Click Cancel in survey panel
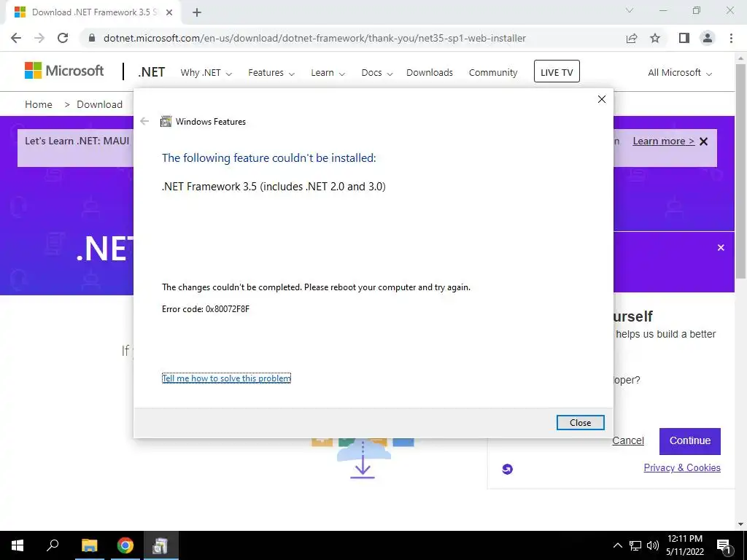 628,440
